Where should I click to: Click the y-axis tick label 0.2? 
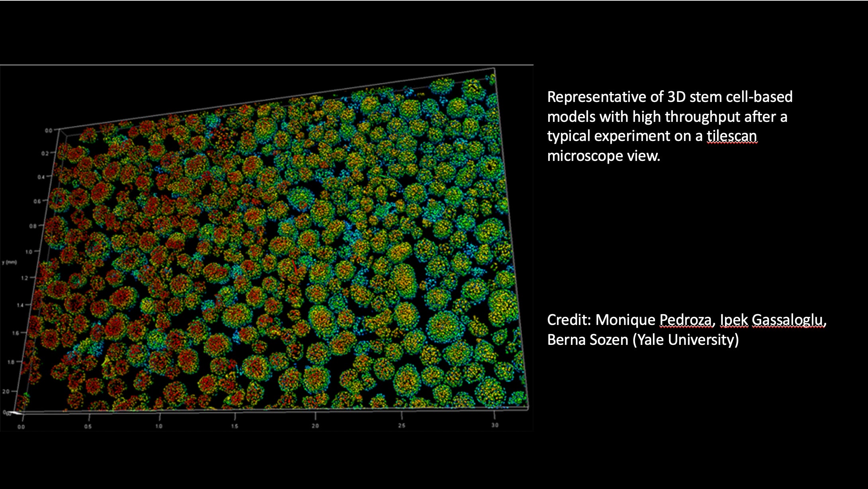coord(45,153)
